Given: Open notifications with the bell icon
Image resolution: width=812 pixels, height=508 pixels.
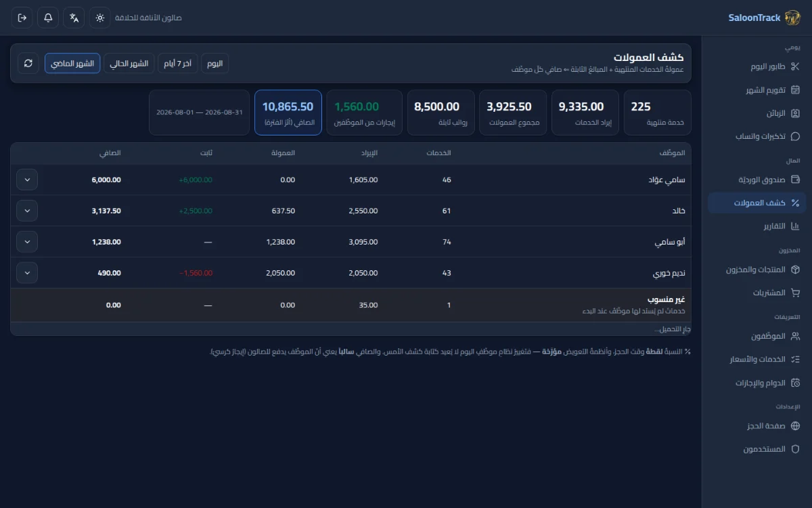Looking at the screenshot, I should tap(48, 18).
